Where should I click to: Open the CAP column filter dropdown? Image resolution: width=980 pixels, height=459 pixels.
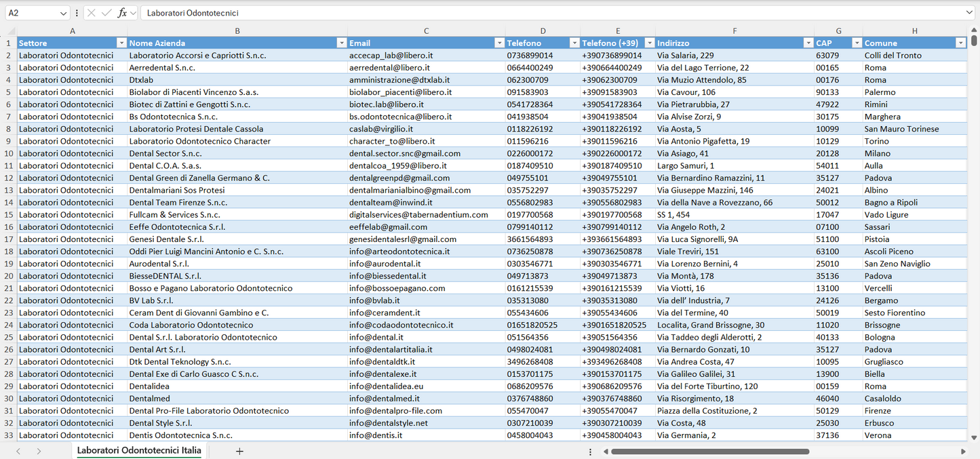pos(856,43)
